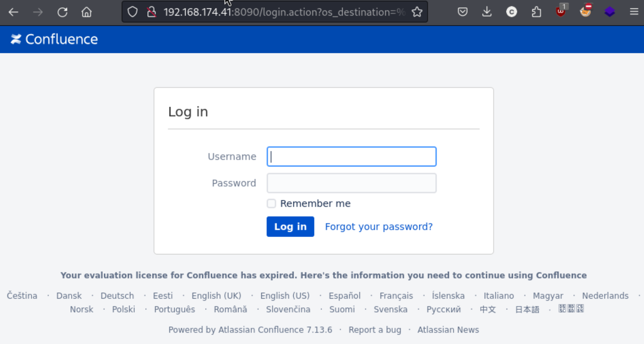The height and width of the screenshot is (344, 644).
Task: Switch language to Dansk
Action: (x=69, y=296)
